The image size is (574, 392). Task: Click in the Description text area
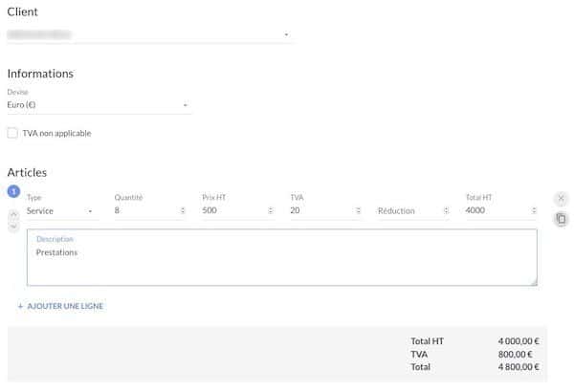pos(282,257)
